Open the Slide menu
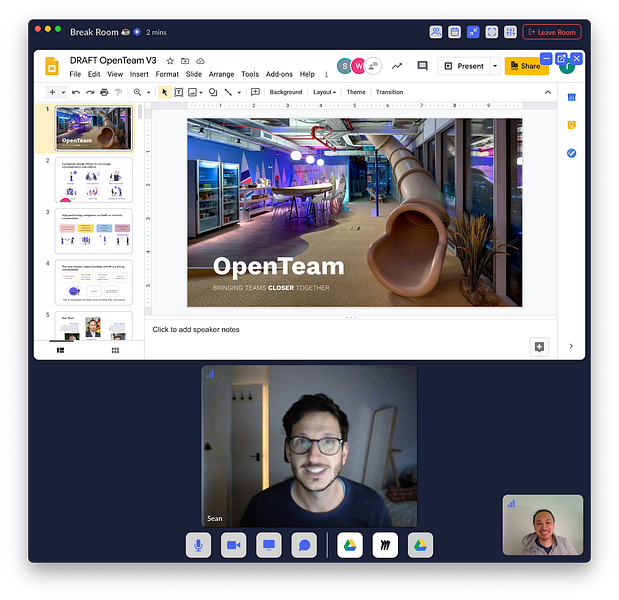This screenshot has width=619, height=600. 193,74
